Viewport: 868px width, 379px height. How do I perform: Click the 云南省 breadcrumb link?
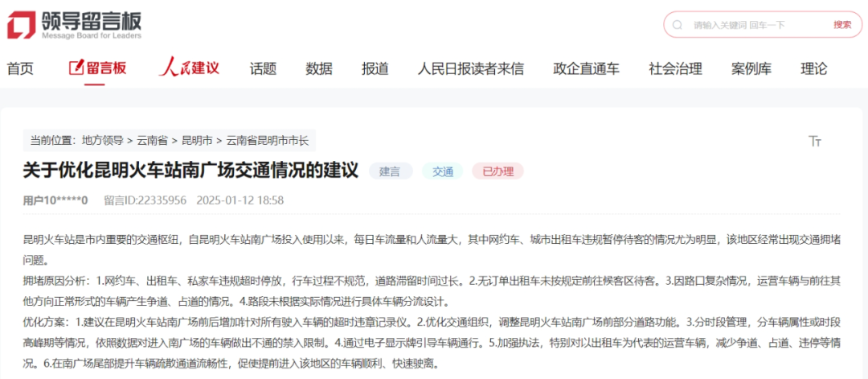tap(153, 141)
